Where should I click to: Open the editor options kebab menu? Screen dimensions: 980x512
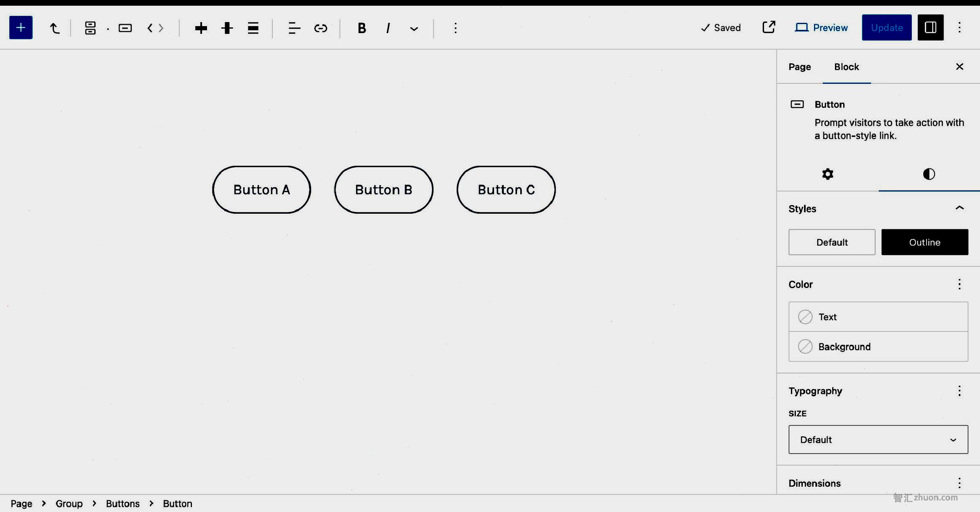pyautogui.click(x=960, y=28)
